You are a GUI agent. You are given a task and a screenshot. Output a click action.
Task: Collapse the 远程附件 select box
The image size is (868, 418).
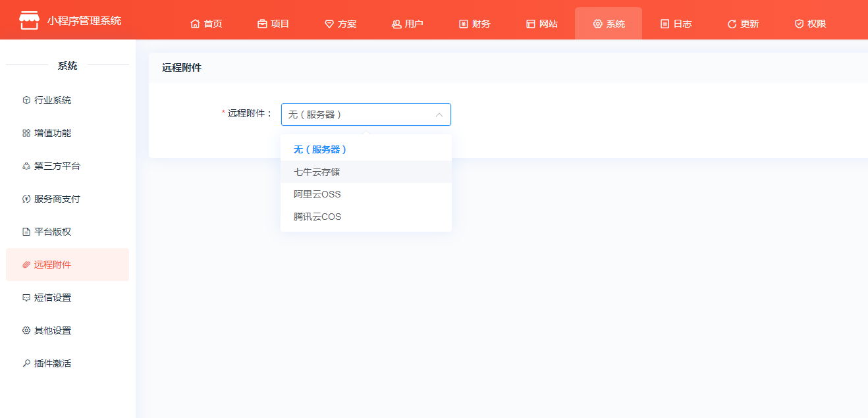366,115
